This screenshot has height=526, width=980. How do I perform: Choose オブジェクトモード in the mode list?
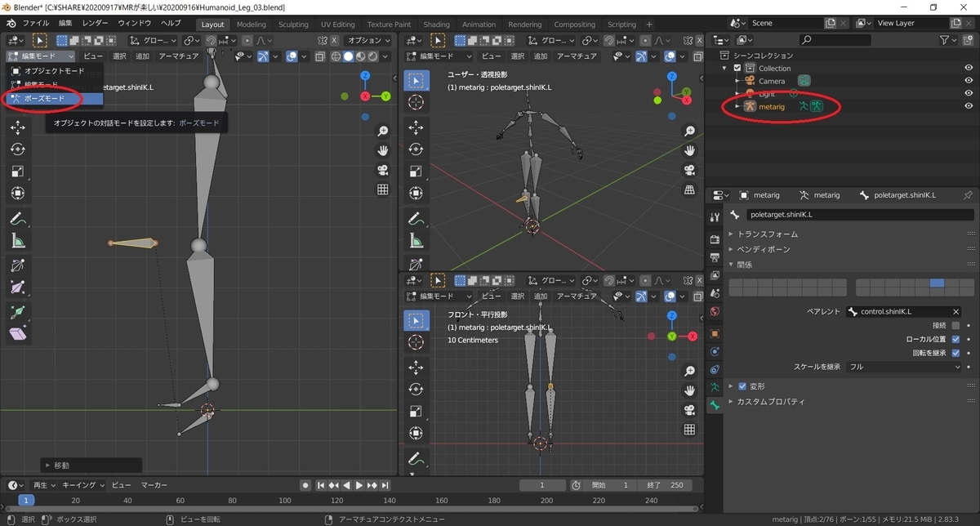[54, 71]
